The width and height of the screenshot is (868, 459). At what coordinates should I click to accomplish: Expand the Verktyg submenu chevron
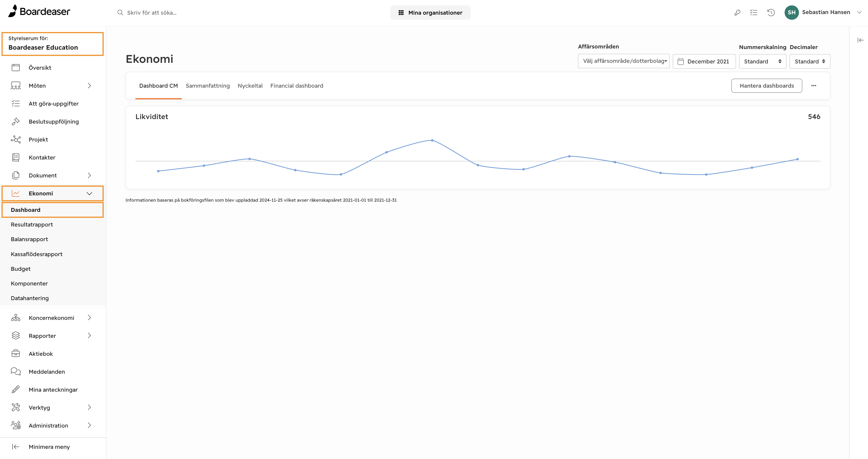[89, 408]
